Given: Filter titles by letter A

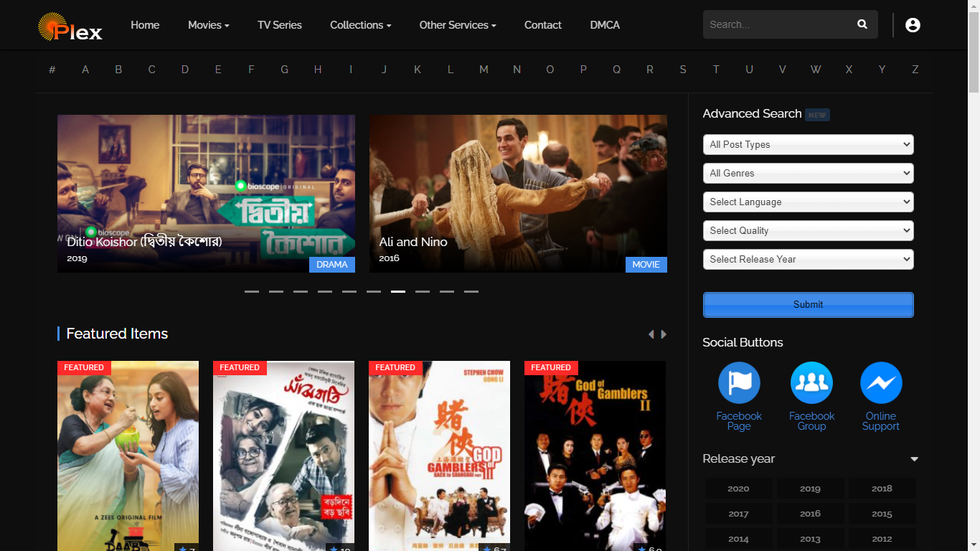Looking at the screenshot, I should click(85, 70).
